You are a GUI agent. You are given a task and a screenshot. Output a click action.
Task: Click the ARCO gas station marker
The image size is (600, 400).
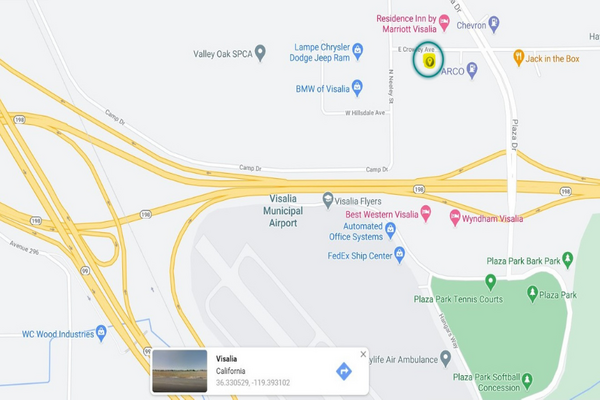tap(473, 70)
